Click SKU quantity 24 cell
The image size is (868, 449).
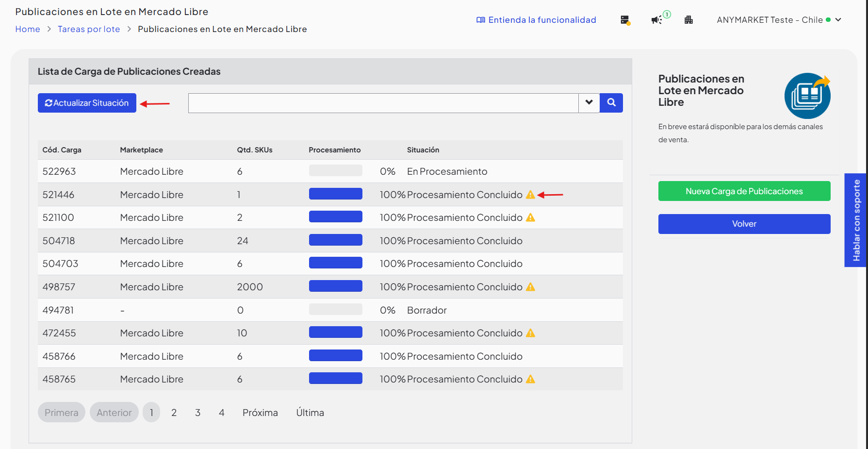pos(243,241)
